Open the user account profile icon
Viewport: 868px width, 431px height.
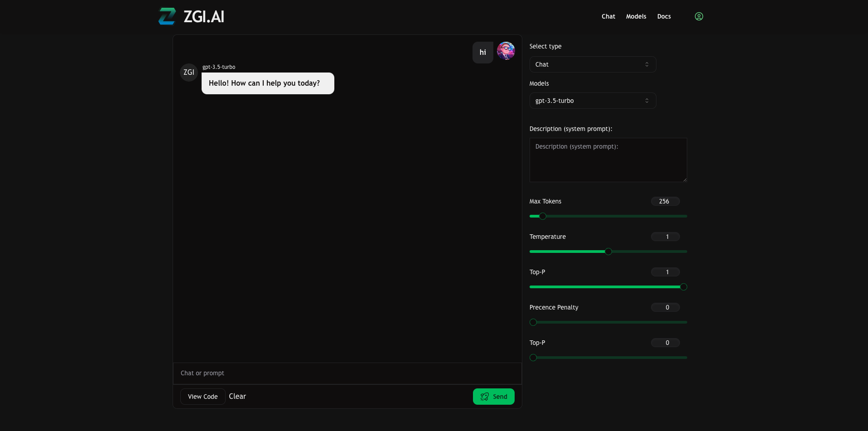[699, 16]
